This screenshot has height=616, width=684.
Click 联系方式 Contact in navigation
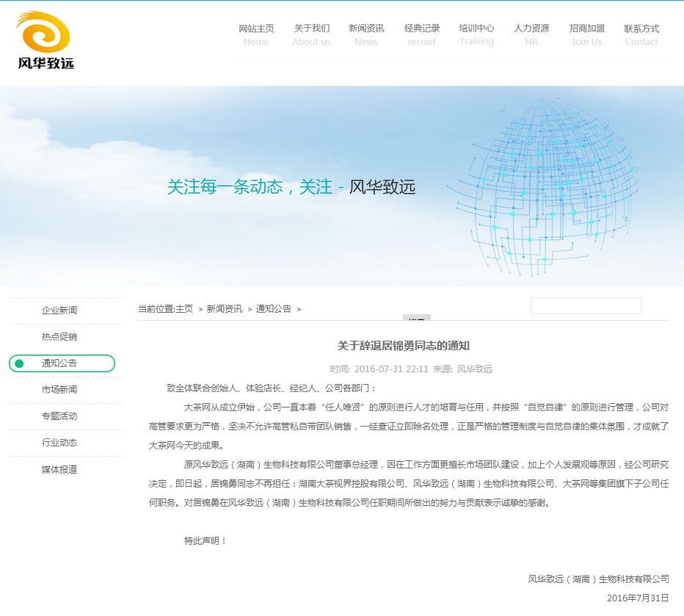pyautogui.click(x=641, y=35)
